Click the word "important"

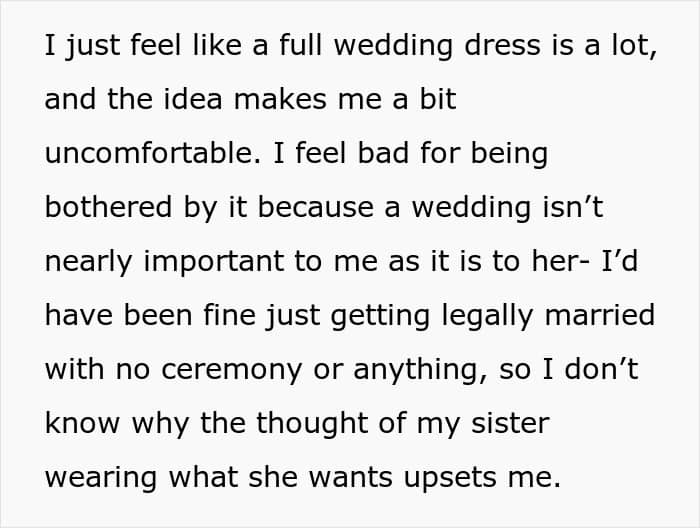click(214, 262)
